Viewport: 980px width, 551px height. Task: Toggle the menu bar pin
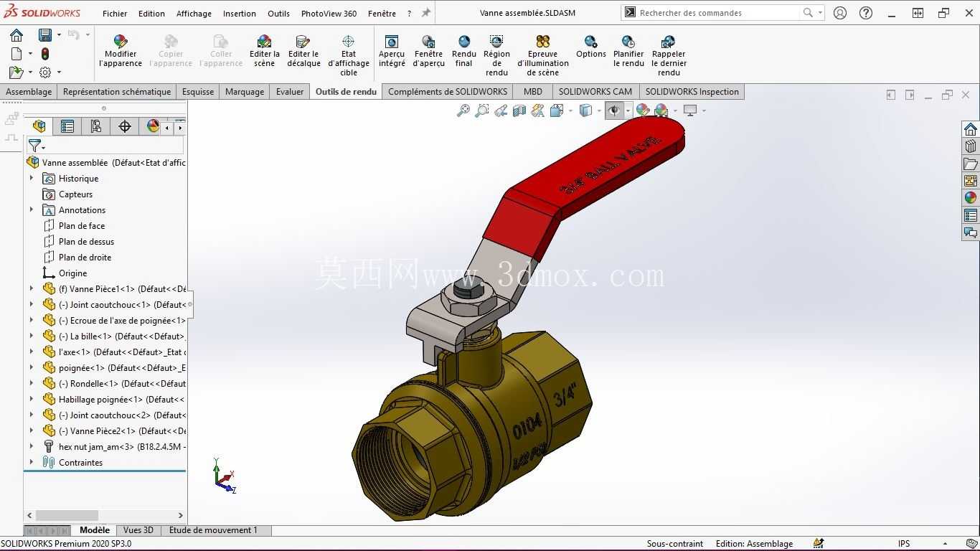pos(426,13)
